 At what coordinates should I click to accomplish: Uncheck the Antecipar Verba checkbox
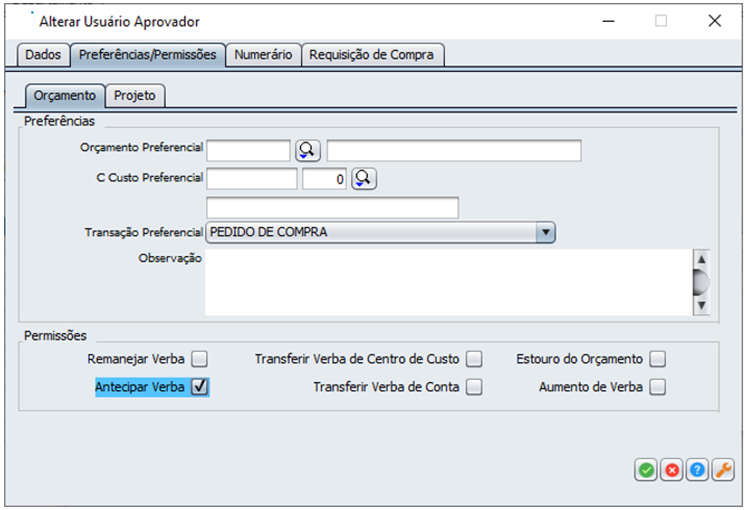coord(200,387)
